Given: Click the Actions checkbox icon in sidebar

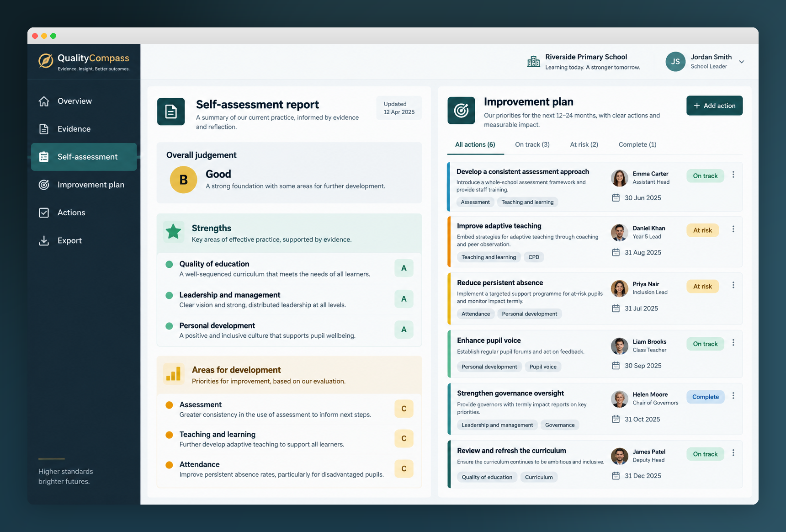Looking at the screenshot, I should point(44,213).
